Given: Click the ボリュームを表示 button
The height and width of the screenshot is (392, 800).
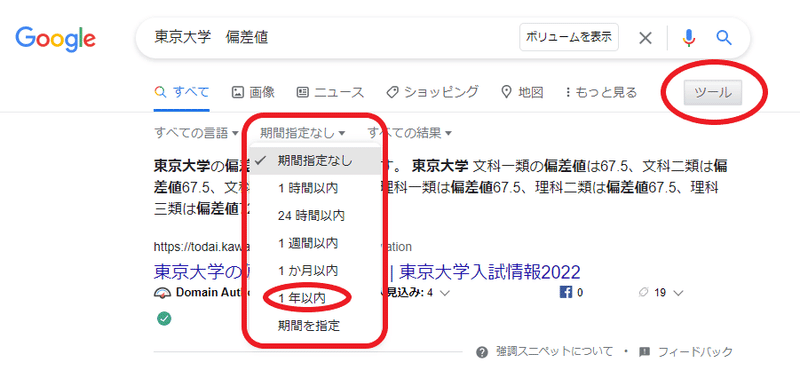Looking at the screenshot, I should [x=569, y=37].
